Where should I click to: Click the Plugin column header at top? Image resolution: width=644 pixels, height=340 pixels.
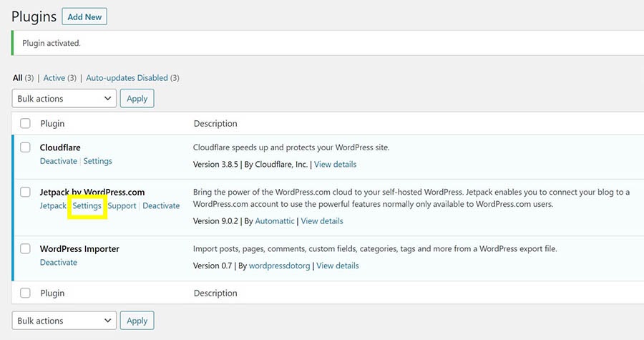pyautogui.click(x=52, y=124)
